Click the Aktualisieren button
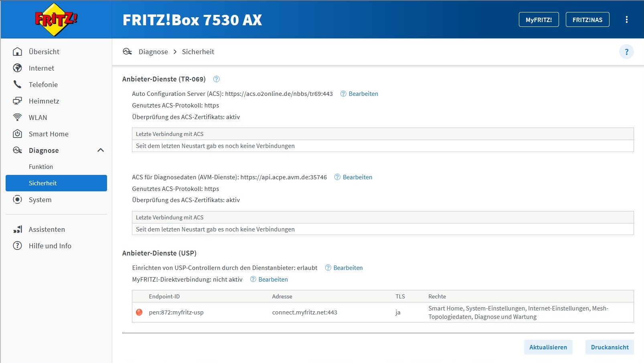Image resolution: width=644 pixels, height=363 pixels. tap(548, 347)
